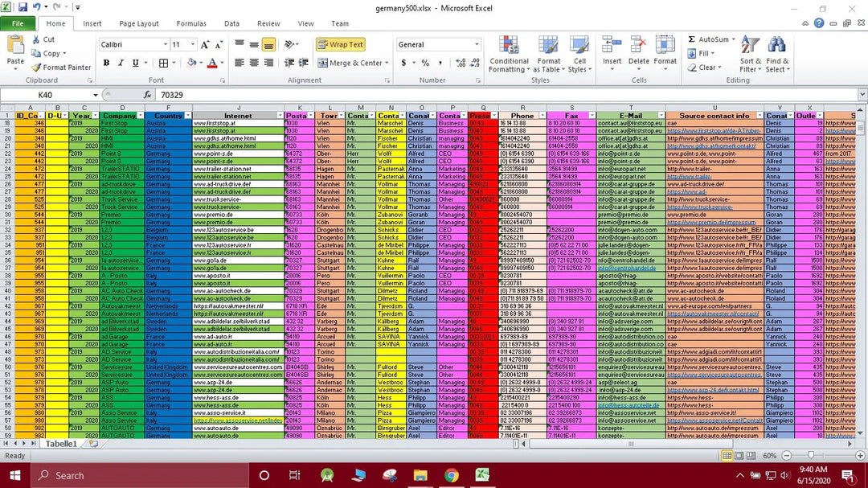Open the Data ribbon tab
The image size is (868, 488).
pos(232,23)
